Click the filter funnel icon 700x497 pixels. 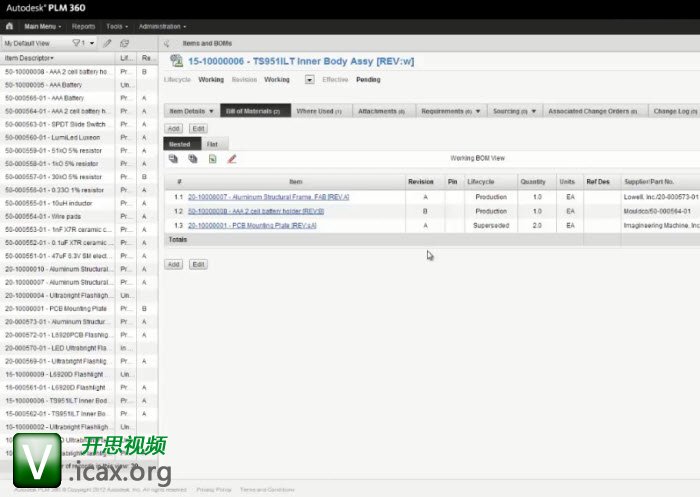[76, 43]
